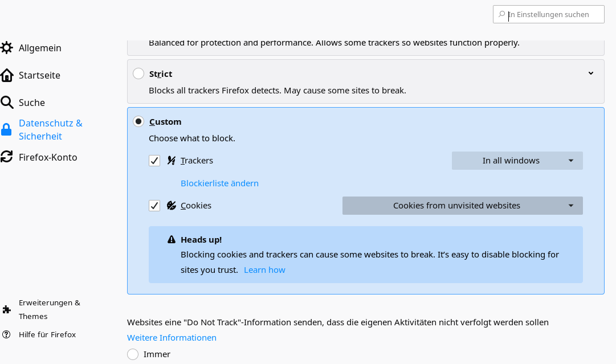This screenshot has width=616, height=364.
Task: Open the "In all windows" dropdown
Action: (x=517, y=161)
